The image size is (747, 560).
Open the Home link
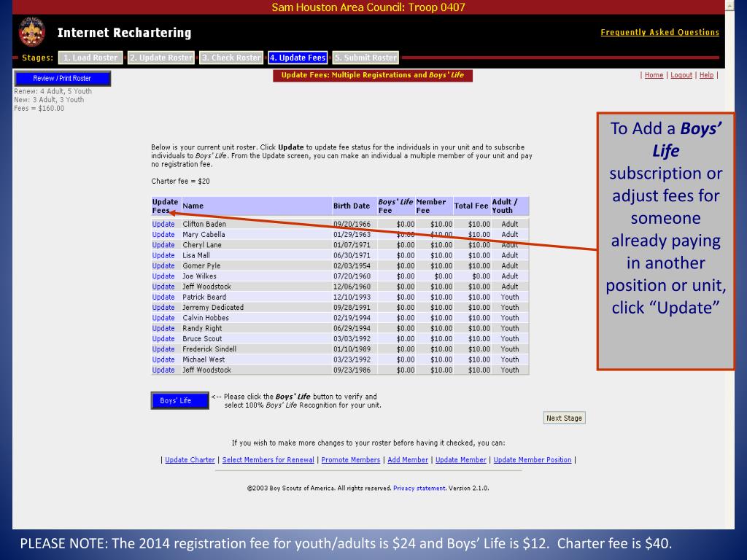(654, 75)
